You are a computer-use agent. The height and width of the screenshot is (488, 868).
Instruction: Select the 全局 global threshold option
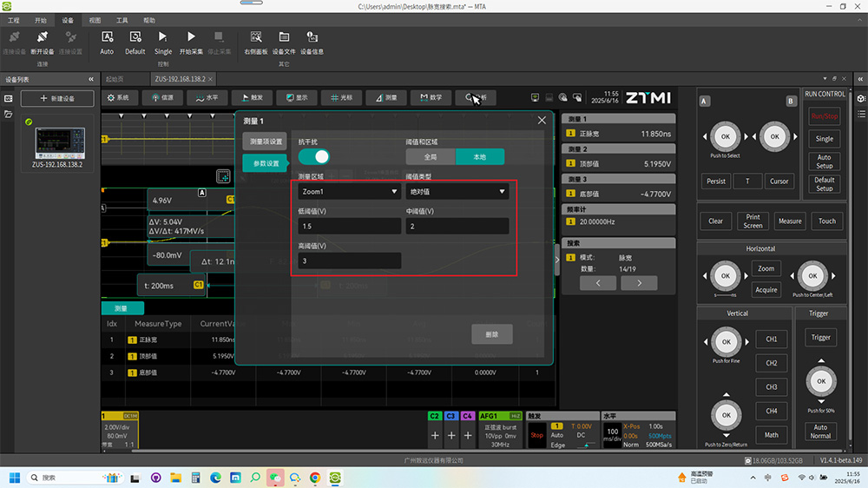(x=431, y=157)
